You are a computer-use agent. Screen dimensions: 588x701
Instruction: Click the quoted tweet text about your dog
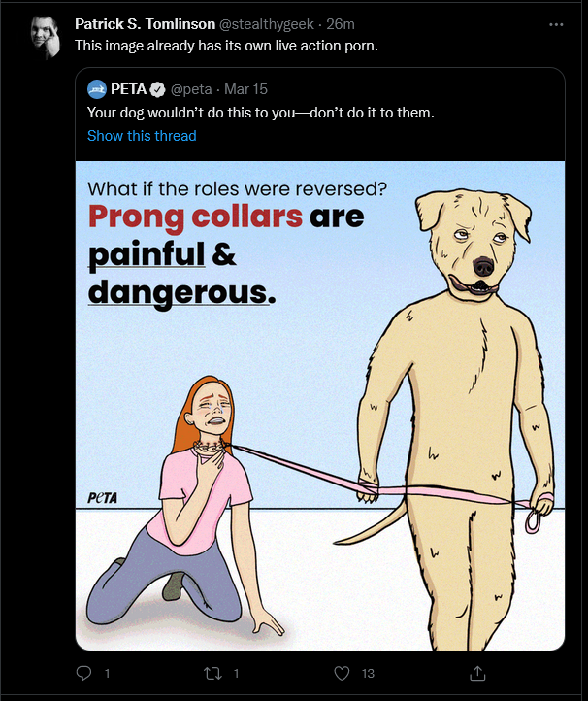coord(260,113)
